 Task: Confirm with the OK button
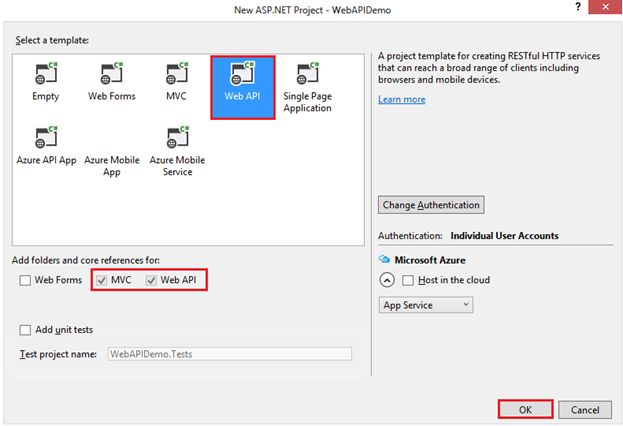click(525, 410)
